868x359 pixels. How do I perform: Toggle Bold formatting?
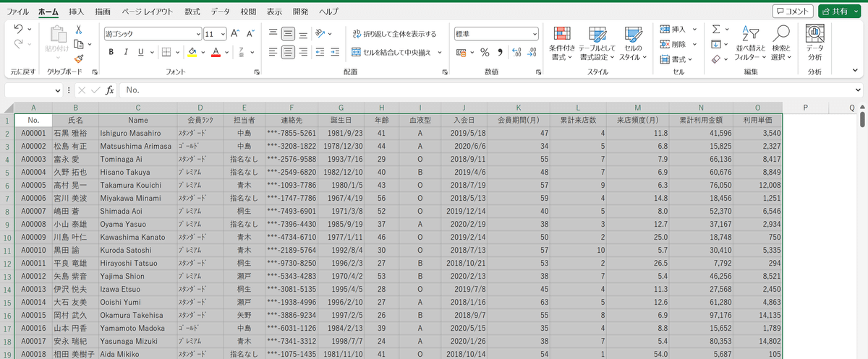coord(111,52)
